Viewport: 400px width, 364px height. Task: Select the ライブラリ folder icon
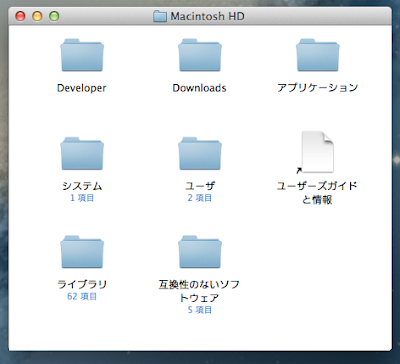click(82, 252)
